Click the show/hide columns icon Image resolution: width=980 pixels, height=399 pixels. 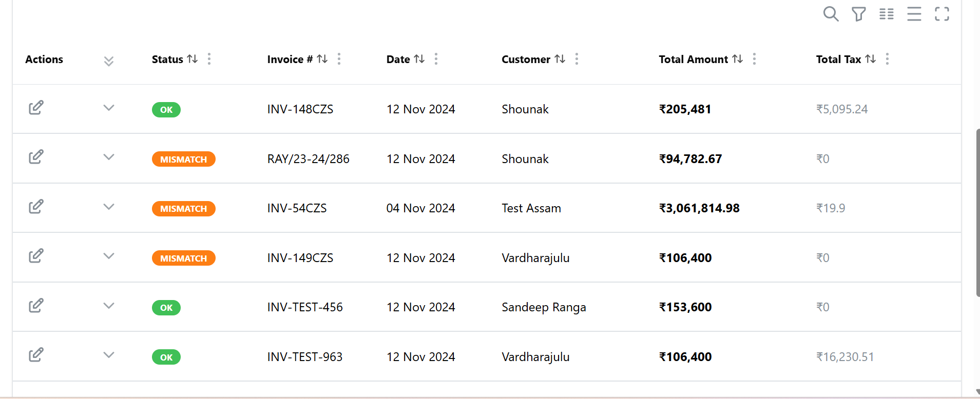coord(886,14)
